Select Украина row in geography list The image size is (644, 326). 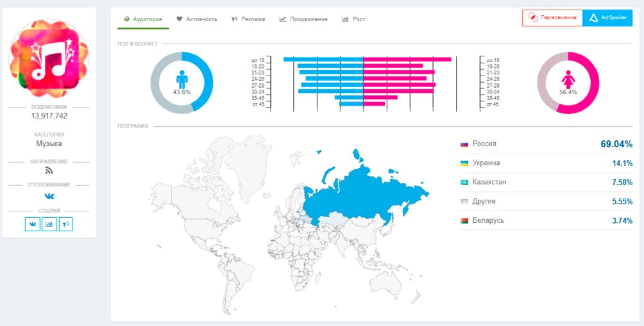545,163
